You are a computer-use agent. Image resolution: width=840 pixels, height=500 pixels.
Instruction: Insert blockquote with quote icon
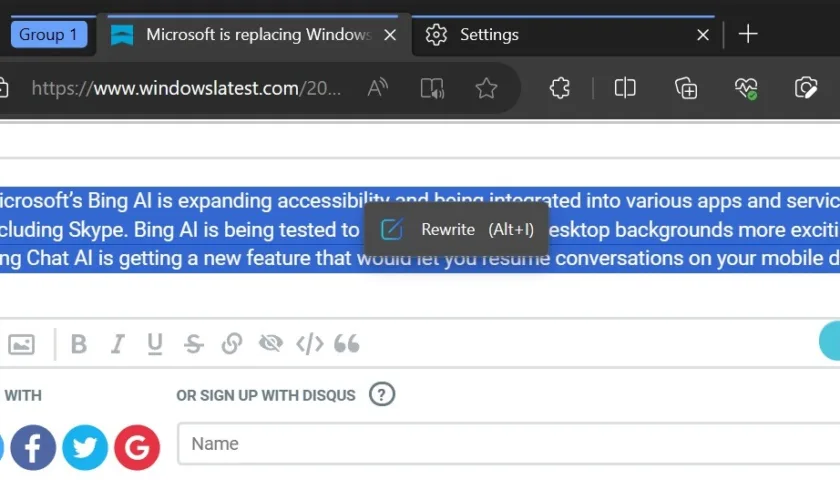pos(347,344)
